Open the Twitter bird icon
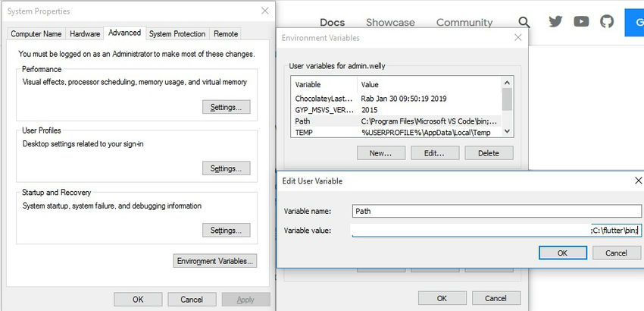644x311 pixels. coord(556,22)
